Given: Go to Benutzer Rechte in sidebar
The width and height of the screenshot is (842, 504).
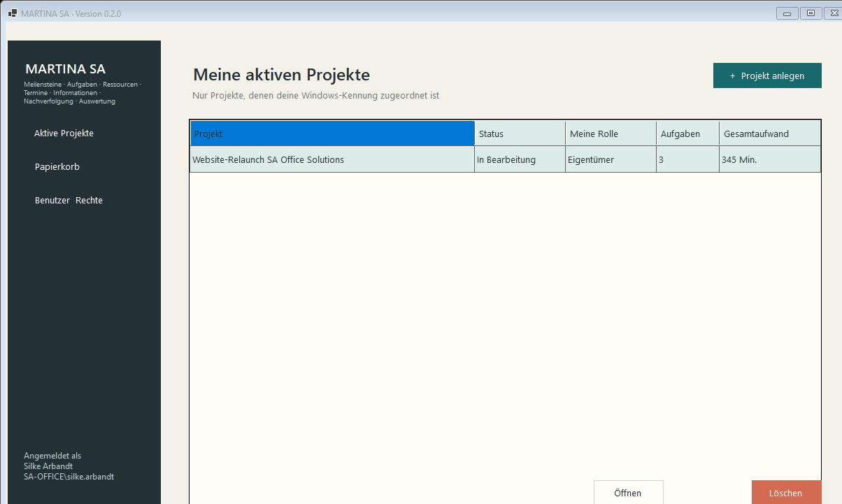Looking at the screenshot, I should click(69, 201).
